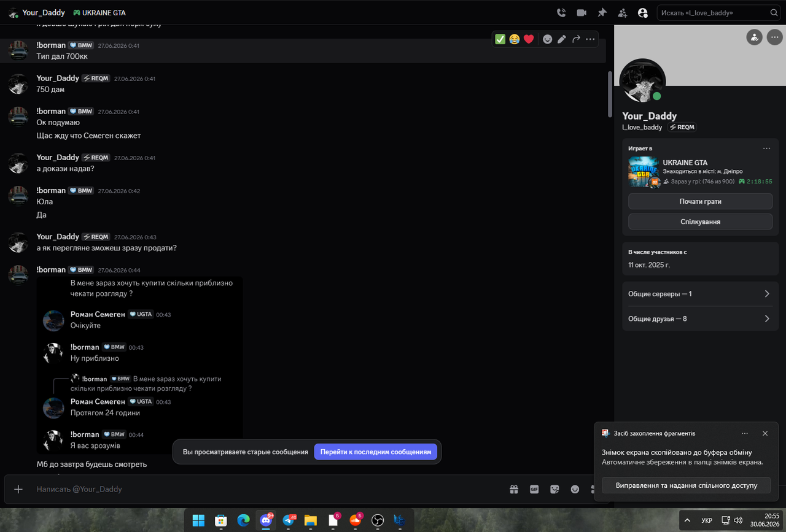
Task: Open the sticker picker
Action: pyautogui.click(x=554, y=489)
